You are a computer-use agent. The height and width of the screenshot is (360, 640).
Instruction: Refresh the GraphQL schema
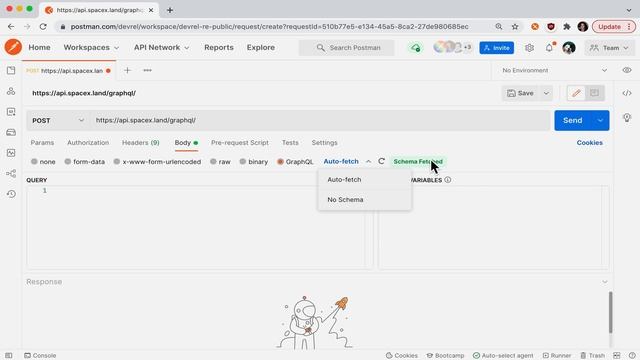coord(381,161)
